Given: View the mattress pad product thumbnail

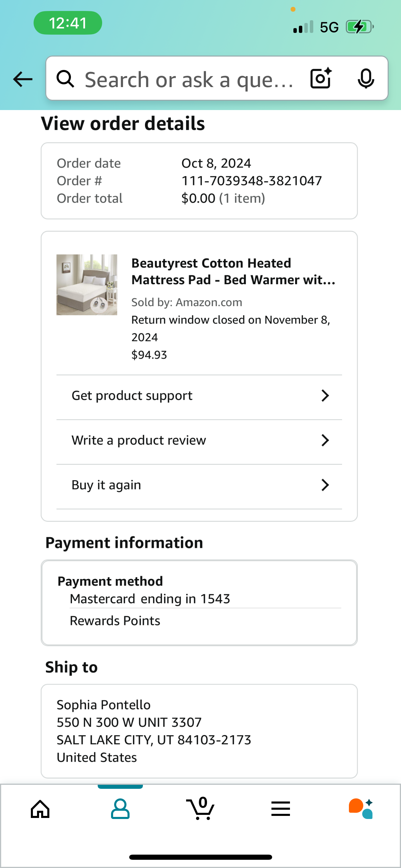Looking at the screenshot, I should click(x=87, y=285).
